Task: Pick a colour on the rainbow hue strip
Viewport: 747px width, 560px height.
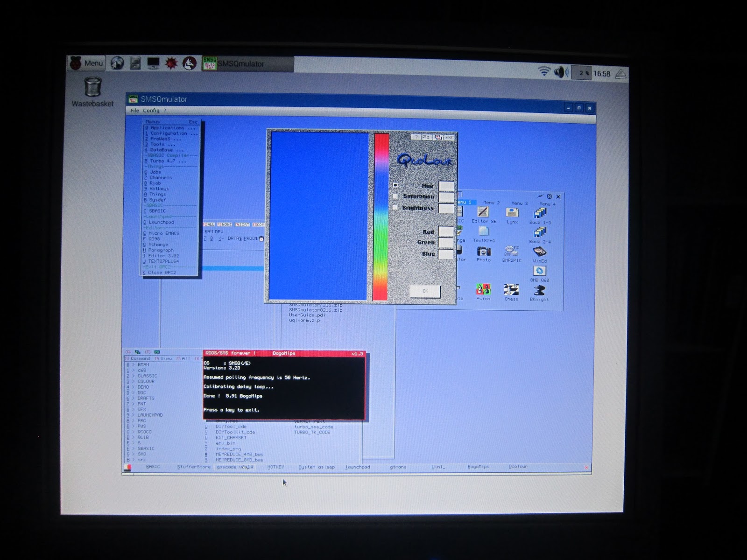Action: pyautogui.click(x=381, y=217)
